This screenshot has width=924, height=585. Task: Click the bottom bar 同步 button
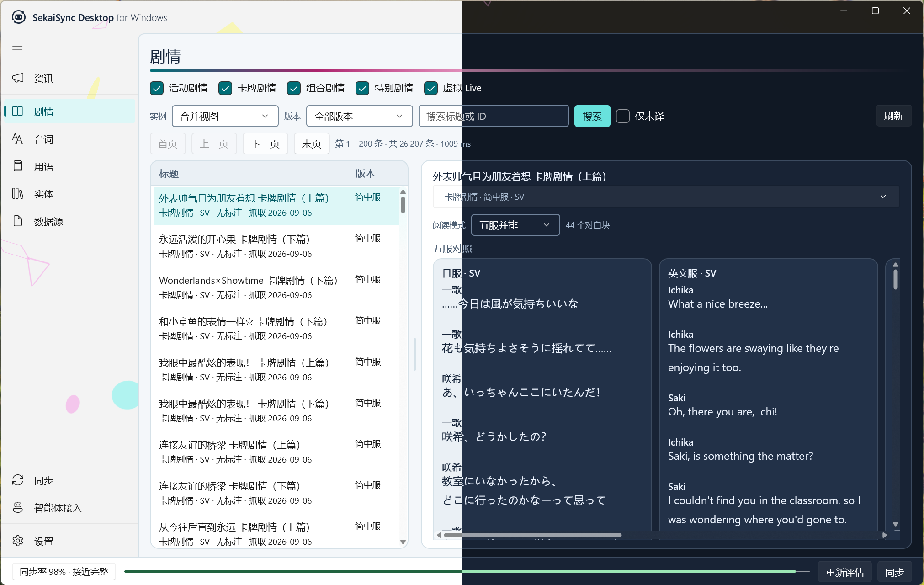(895, 572)
